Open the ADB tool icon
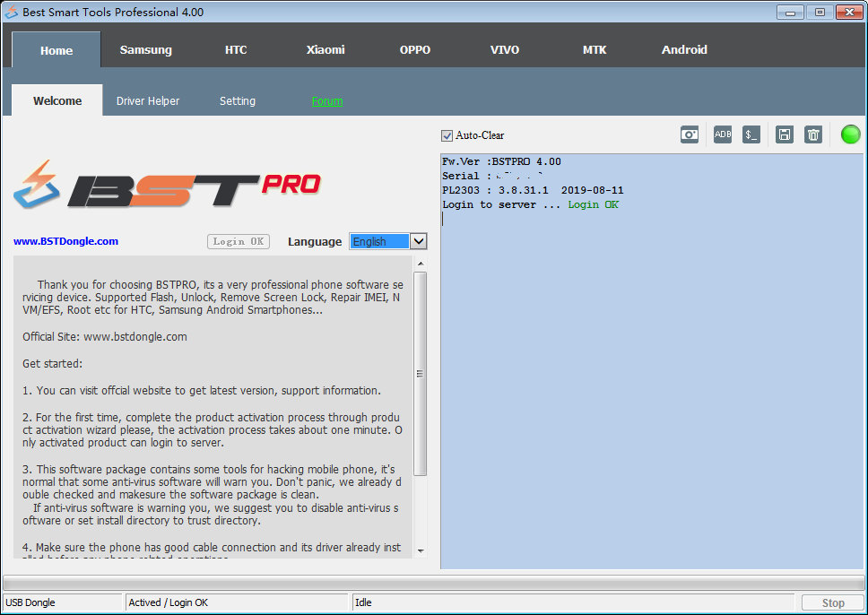The image size is (868, 615). [x=723, y=134]
